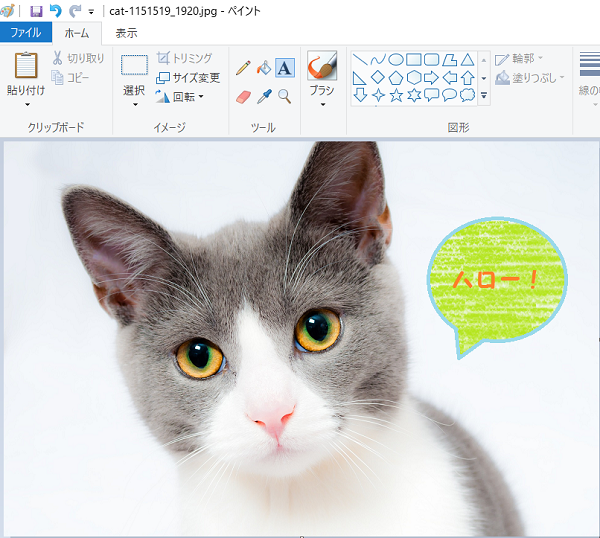Choose the Oval shape

(x=396, y=60)
